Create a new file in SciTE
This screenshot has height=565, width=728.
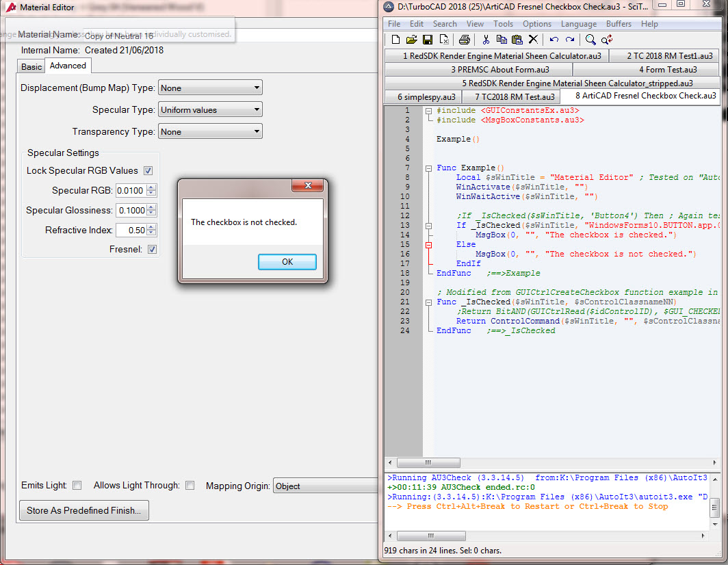pos(395,39)
